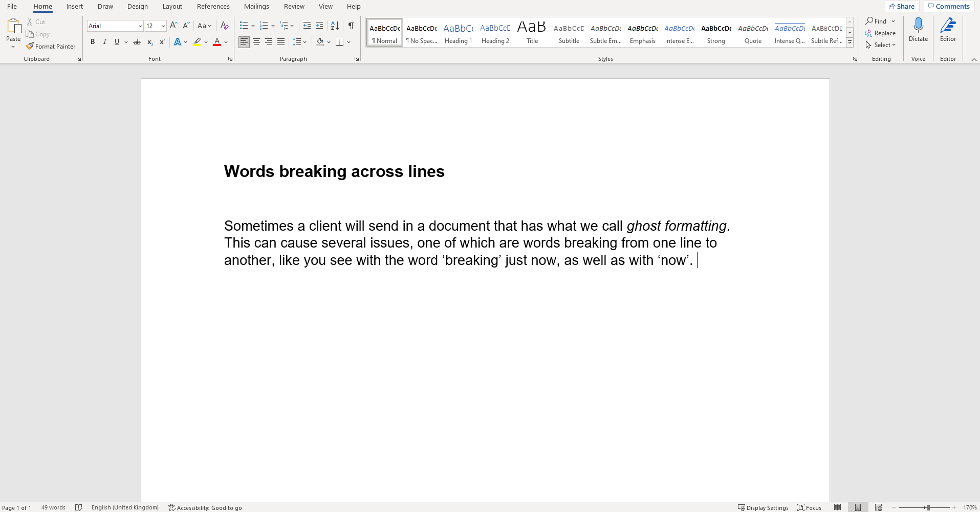
Task: Switch to the References tab
Action: [x=213, y=6]
